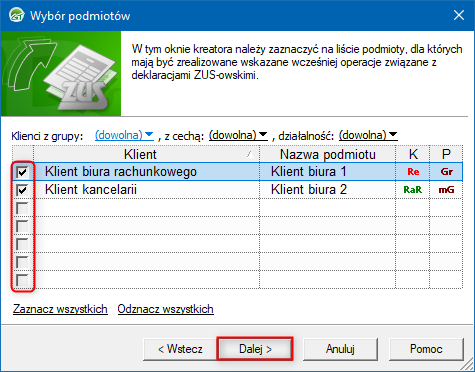This screenshot has width=475, height=372.
Task: Click the mG icon in P column
Action: [x=446, y=190]
